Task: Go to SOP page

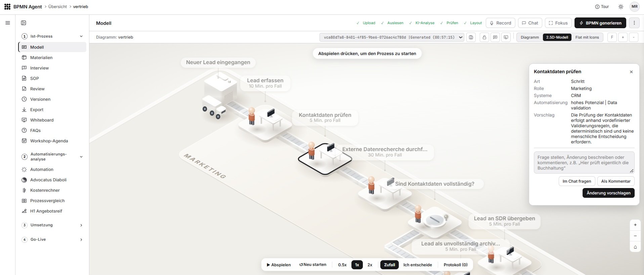Action: 52,78
